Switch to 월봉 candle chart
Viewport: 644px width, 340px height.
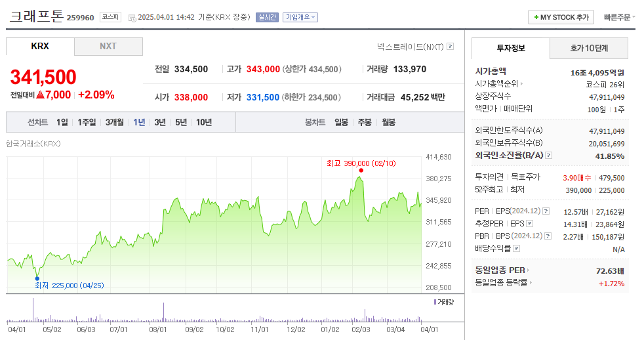(x=388, y=123)
